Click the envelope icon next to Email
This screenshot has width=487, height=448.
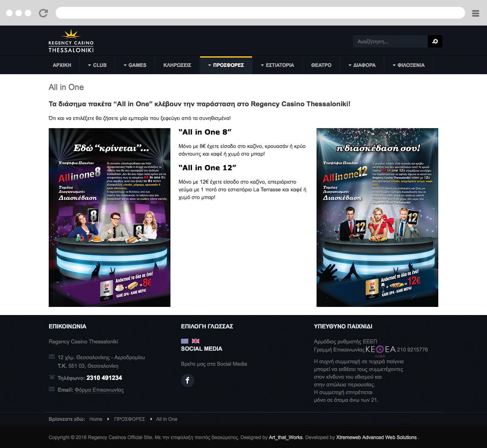click(52, 389)
